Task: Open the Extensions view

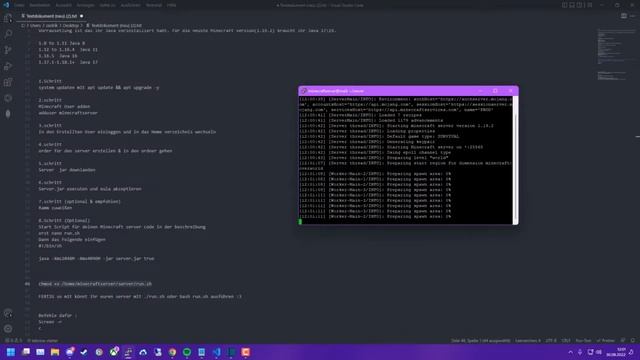Action: click(x=8, y=82)
